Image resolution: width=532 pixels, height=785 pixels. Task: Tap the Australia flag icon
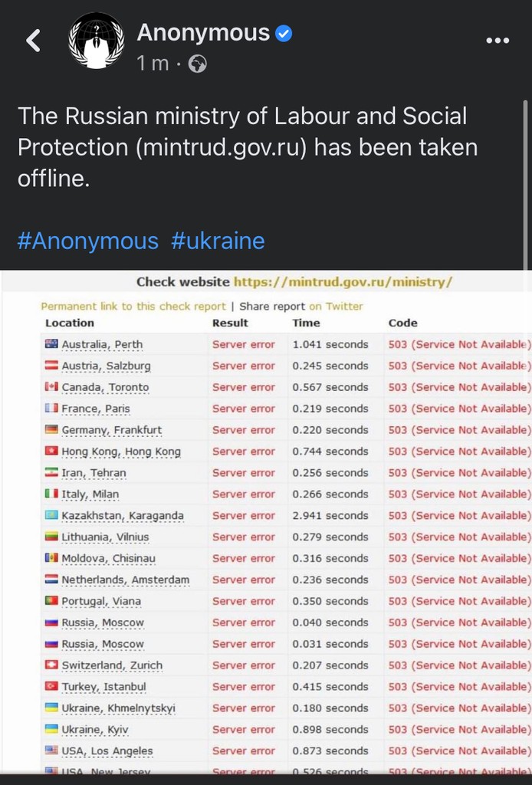click(51, 345)
